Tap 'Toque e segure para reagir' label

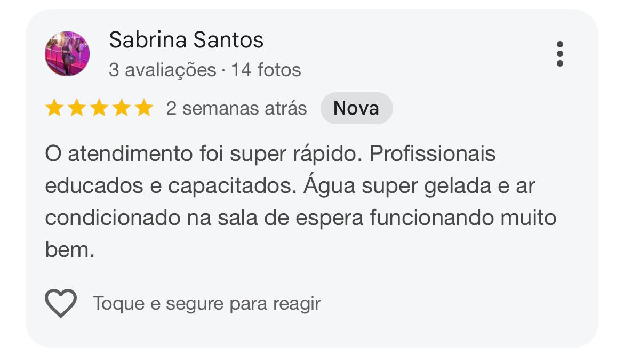[x=207, y=304]
